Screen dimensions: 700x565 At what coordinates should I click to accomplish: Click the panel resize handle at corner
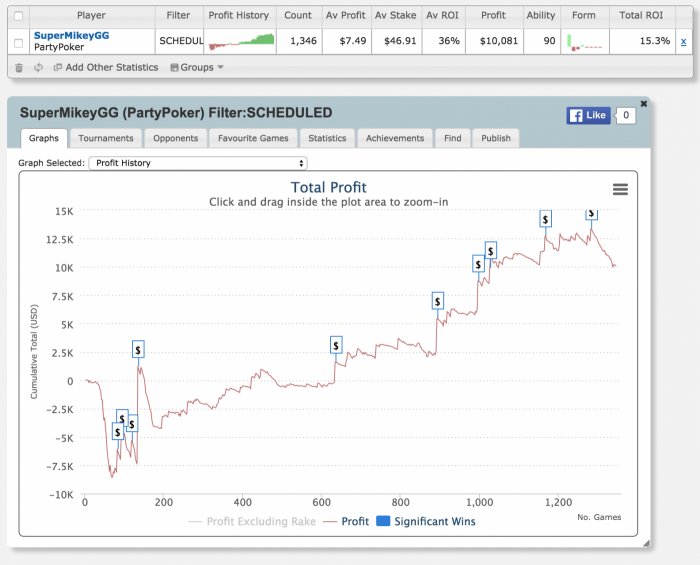[x=646, y=543]
